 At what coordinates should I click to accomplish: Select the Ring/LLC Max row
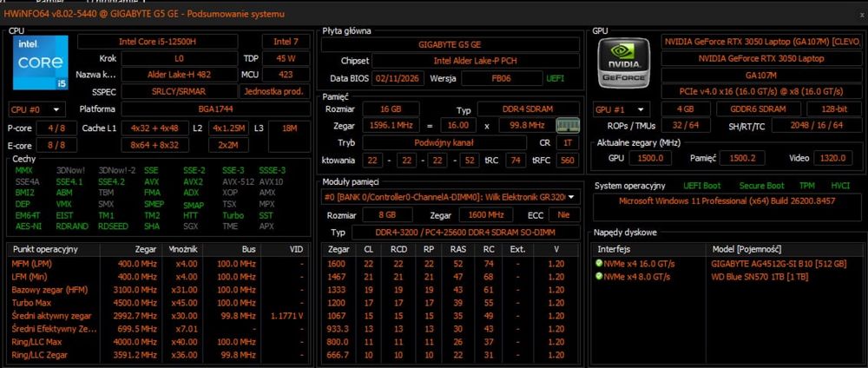(158, 342)
